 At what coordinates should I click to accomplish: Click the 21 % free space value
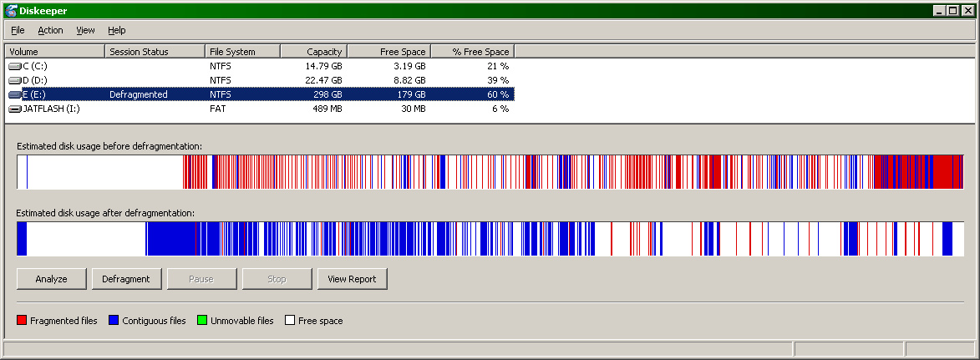(499, 66)
